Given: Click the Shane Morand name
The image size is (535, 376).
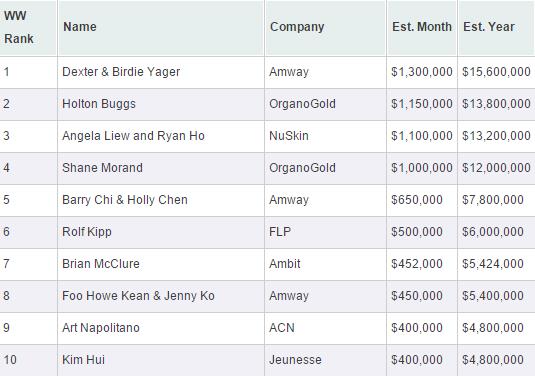Looking at the screenshot, I should click(102, 168).
